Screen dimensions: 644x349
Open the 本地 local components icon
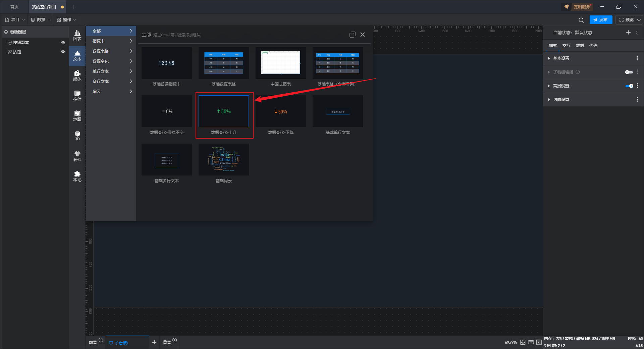(77, 176)
